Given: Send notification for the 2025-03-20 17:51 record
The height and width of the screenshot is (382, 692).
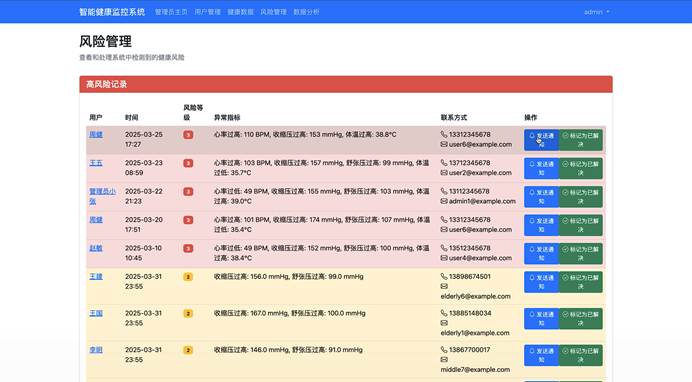Looking at the screenshot, I should [x=542, y=225].
